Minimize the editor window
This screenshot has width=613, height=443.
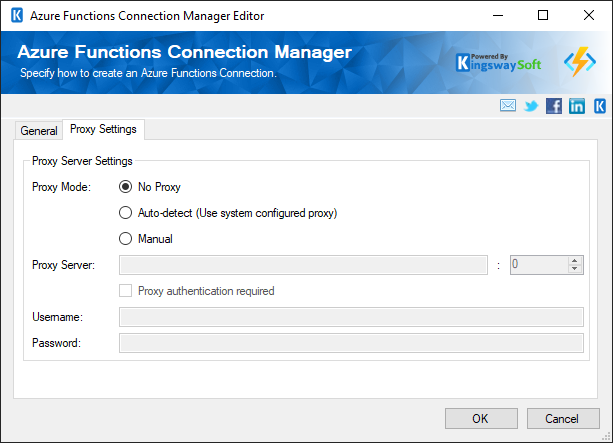pyautogui.click(x=498, y=16)
